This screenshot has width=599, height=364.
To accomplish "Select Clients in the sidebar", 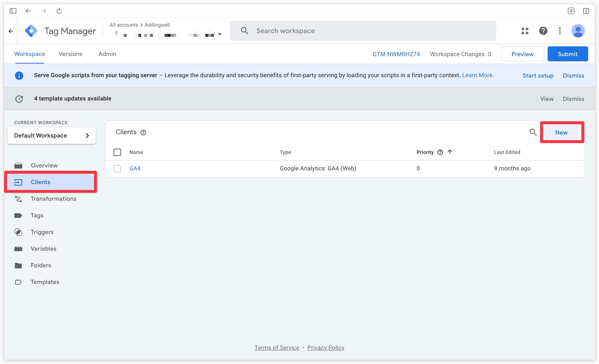I will click(x=51, y=182).
